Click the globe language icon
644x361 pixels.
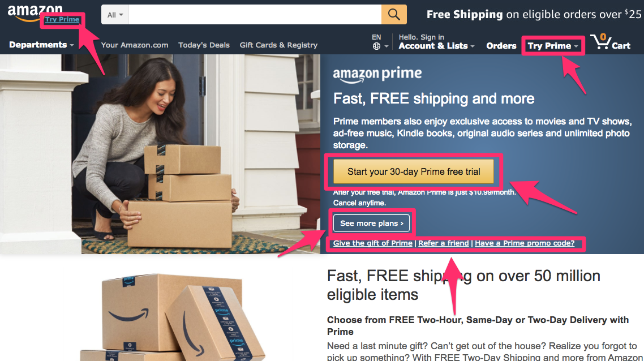click(377, 46)
